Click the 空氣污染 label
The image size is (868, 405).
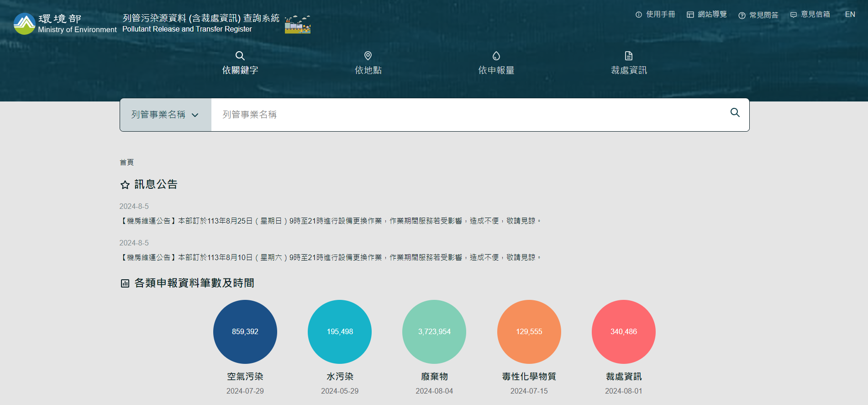point(245,377)
